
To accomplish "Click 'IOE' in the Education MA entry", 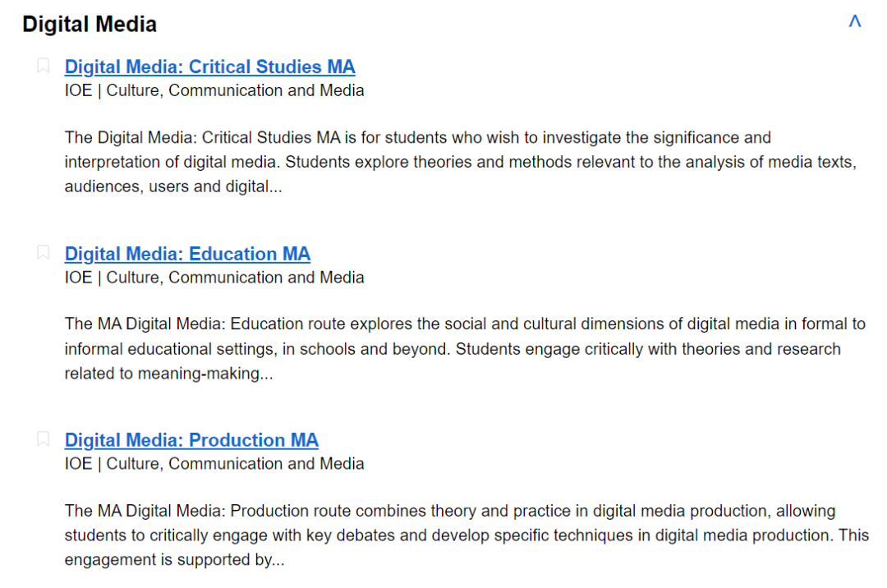I will click(x=78, y=278).
